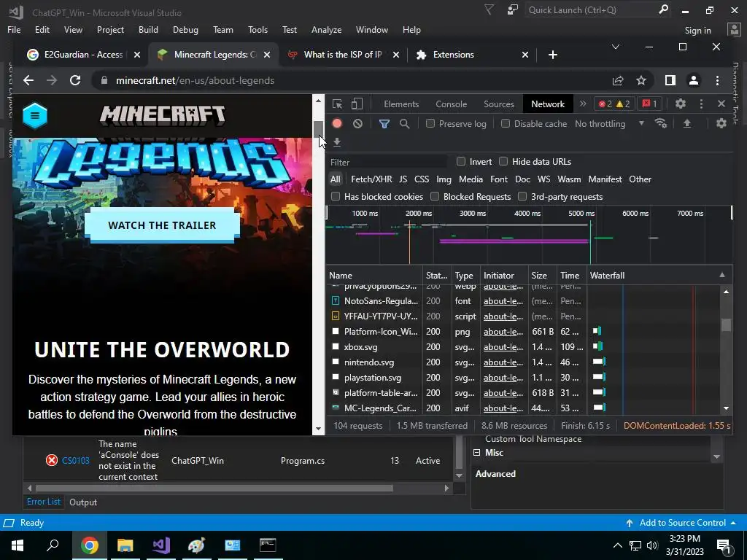This screenshot has height=560, width=747.
Task: Click the DevTools inspect element icon
Action: (337, 104)
